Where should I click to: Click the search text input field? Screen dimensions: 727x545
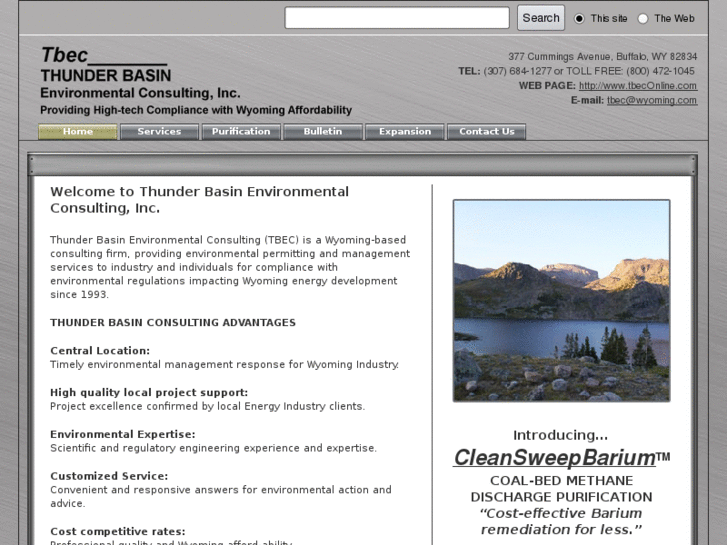tap(397, 18)
